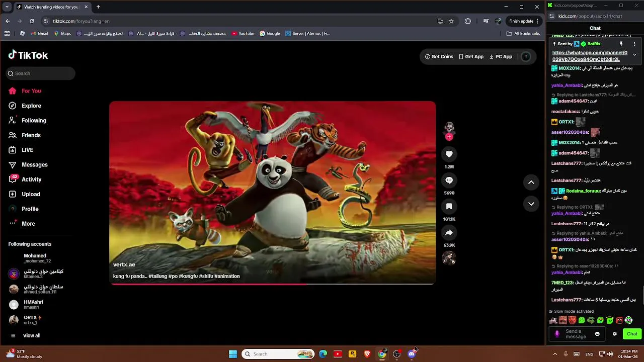Select the halo green emote
The height and width of the screenshot is (362, 644).
[610, 320]
